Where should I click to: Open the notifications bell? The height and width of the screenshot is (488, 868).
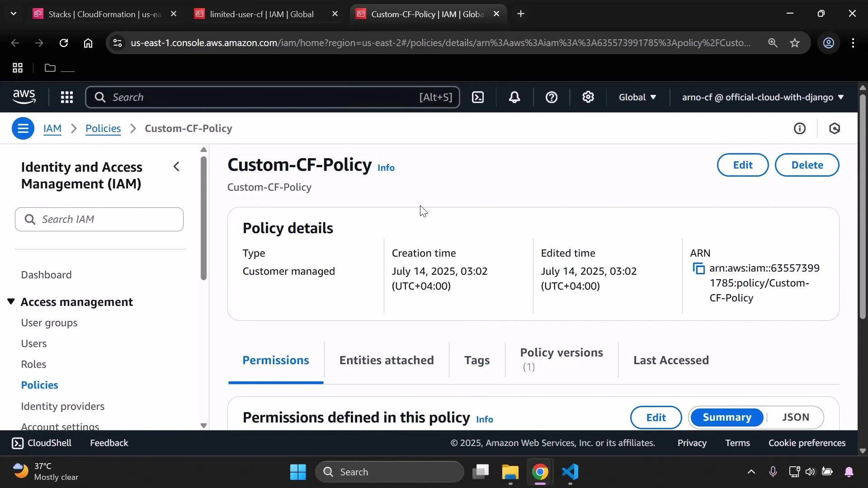point(514,97)
